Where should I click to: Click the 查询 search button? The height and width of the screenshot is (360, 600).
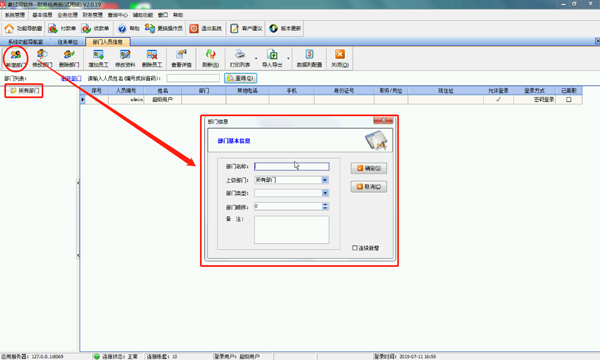tap(241, 78)
